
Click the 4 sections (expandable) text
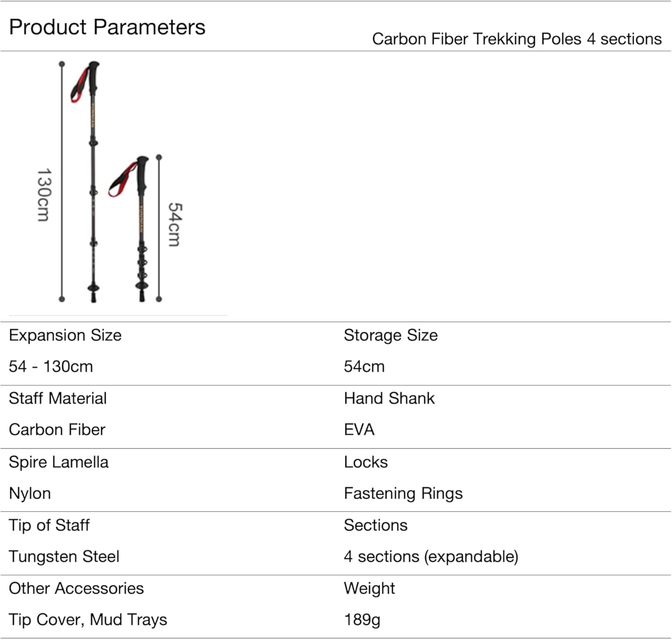click(431, 557)
